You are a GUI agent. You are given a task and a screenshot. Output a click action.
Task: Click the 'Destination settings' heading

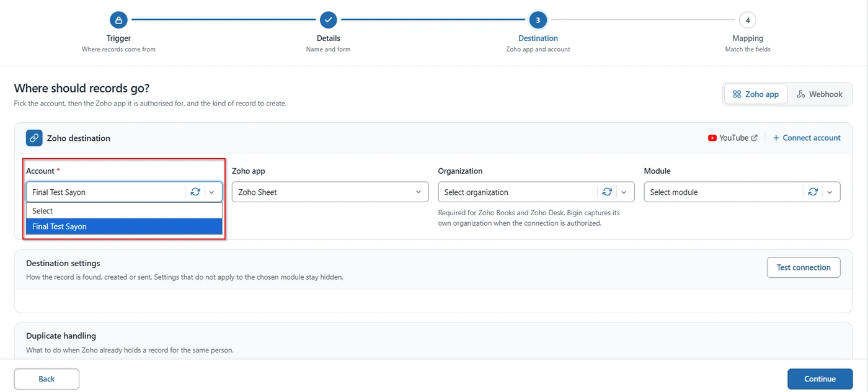tap(63, 264)
